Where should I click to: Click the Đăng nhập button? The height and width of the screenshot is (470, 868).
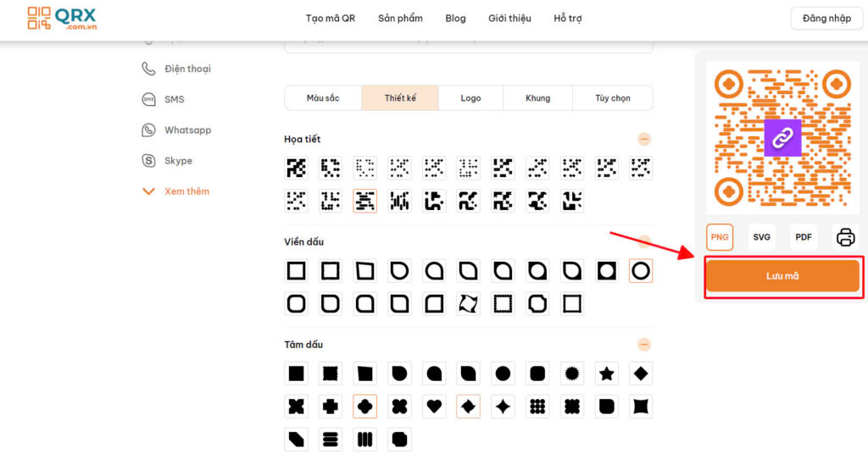(x=826, y=19)
